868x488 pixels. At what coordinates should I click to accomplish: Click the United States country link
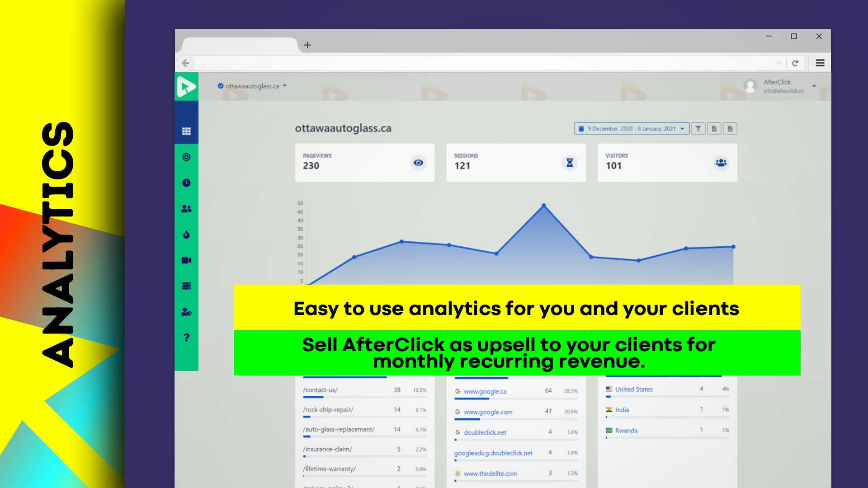[x=633, y=389]
